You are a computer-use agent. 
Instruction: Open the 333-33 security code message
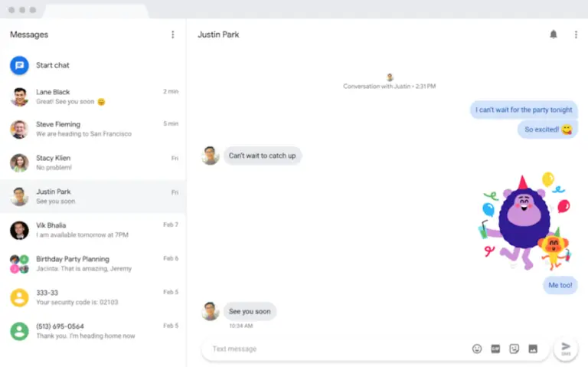(93, 297)
